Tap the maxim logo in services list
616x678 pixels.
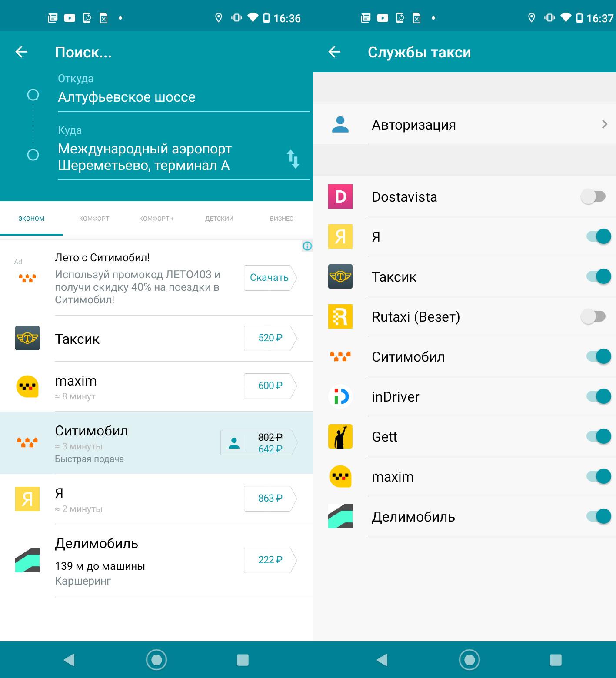coord(340,476)
